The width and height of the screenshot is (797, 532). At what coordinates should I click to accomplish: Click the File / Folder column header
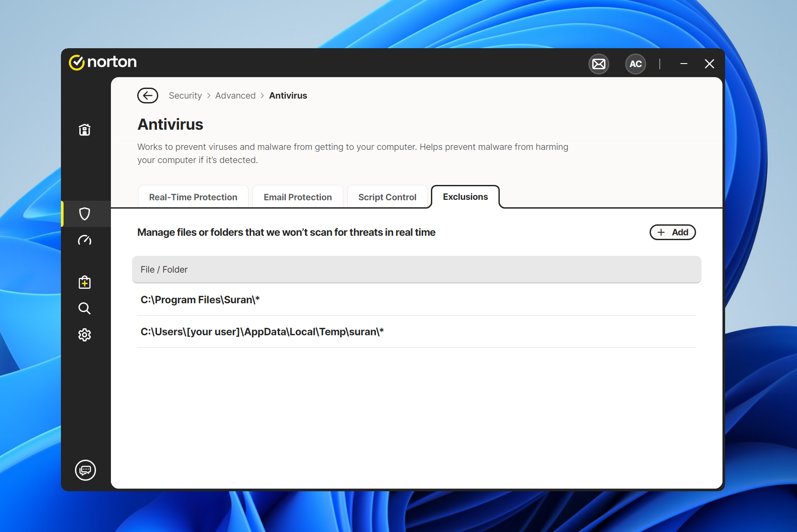click(x=416, y=270)
